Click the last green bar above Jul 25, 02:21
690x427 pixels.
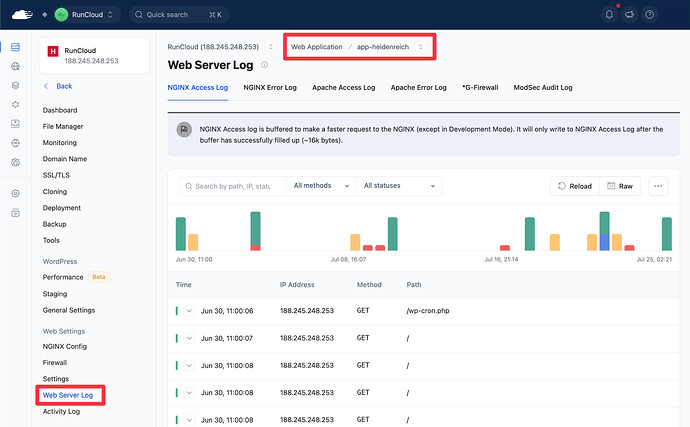click(x=667, y=234)
